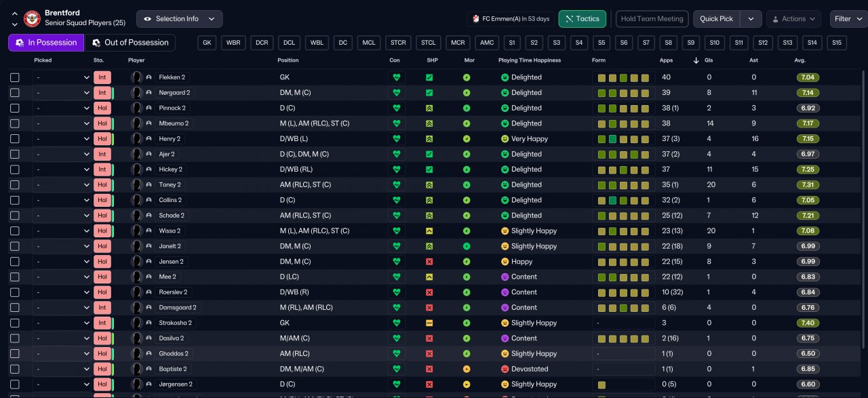
Task: Open the Selection Info dropdown
Action: tap(179, 19)
